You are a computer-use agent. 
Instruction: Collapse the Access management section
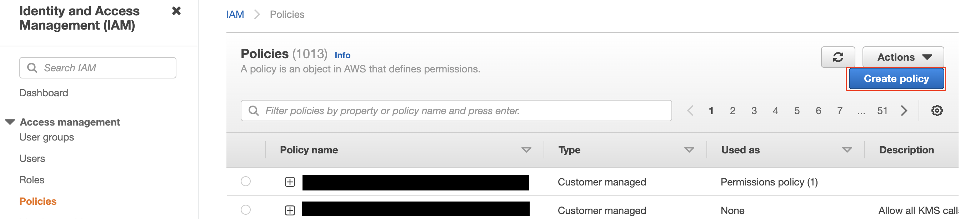[x=10, y=122]
